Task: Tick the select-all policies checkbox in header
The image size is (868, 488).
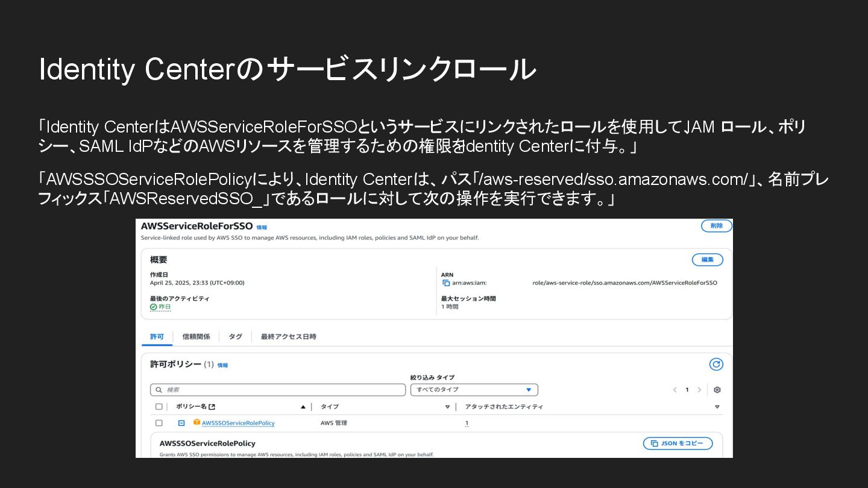Action: (159, 407)
